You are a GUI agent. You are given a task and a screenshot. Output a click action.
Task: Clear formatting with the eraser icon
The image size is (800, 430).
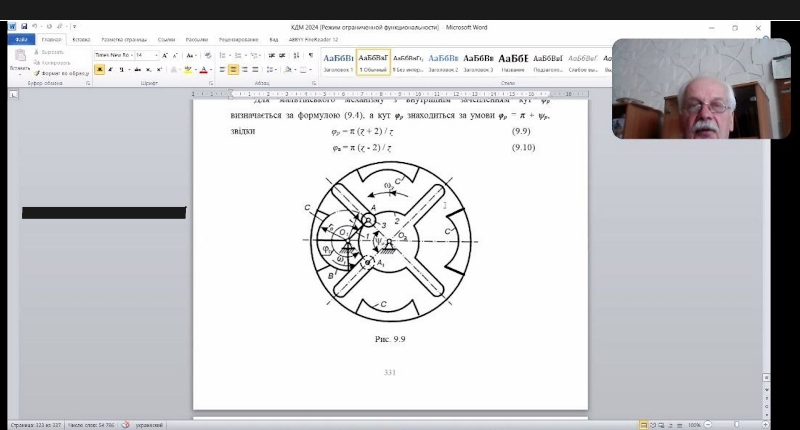coord(208,55)
